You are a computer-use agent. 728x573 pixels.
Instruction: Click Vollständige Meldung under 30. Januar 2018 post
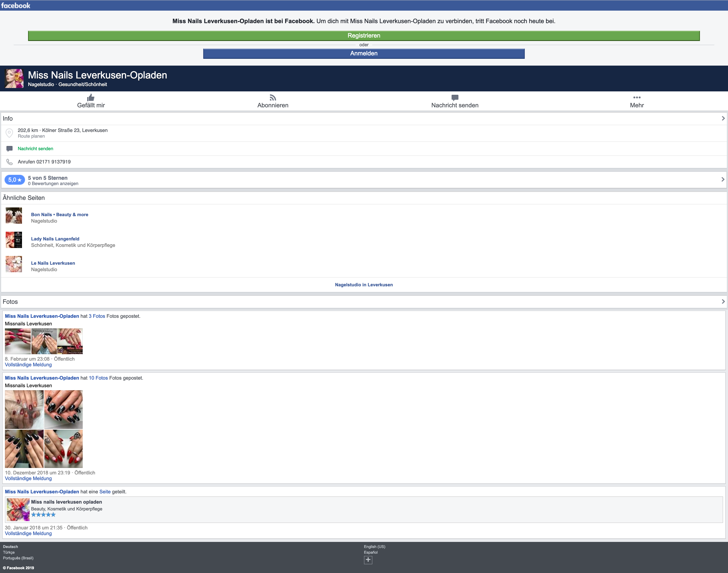(28, 533)
